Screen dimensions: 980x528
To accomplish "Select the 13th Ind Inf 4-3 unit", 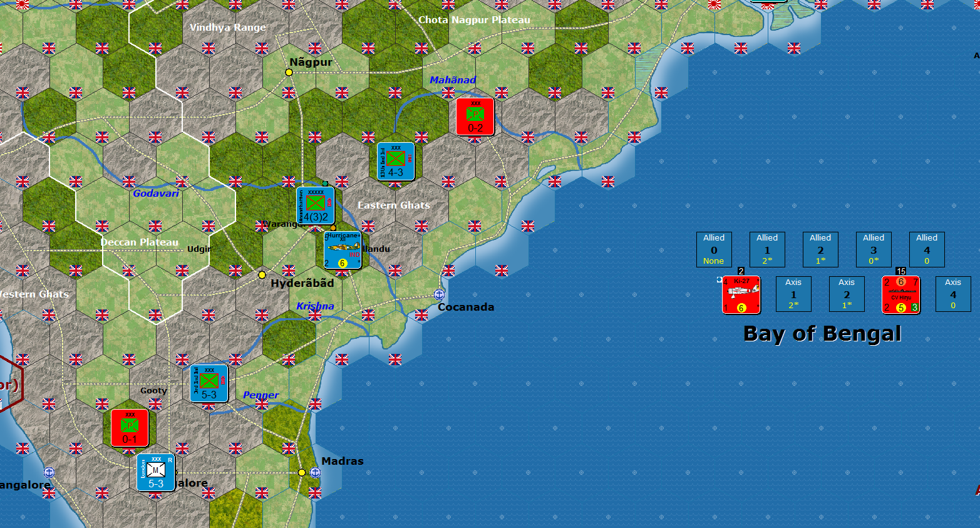I will coord(396,161).
